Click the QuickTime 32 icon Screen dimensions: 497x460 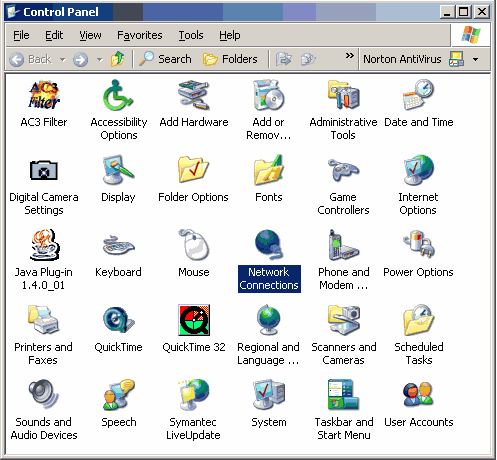pos(194,320)
